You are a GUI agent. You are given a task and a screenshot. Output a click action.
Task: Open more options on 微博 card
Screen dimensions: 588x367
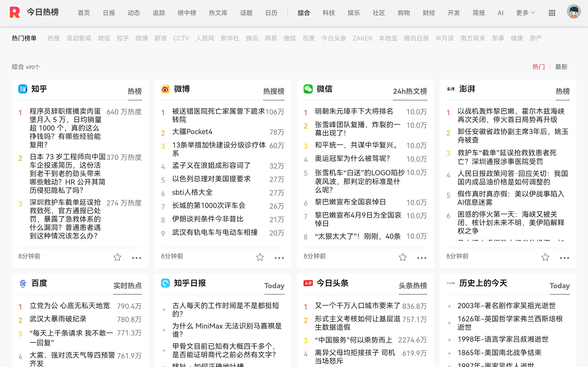pos(279,258)
